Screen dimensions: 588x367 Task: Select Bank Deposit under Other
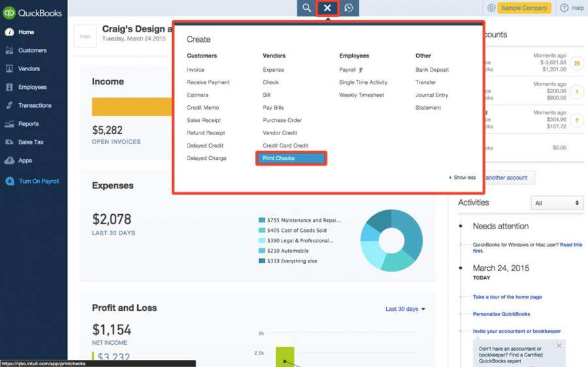(432, 70)
